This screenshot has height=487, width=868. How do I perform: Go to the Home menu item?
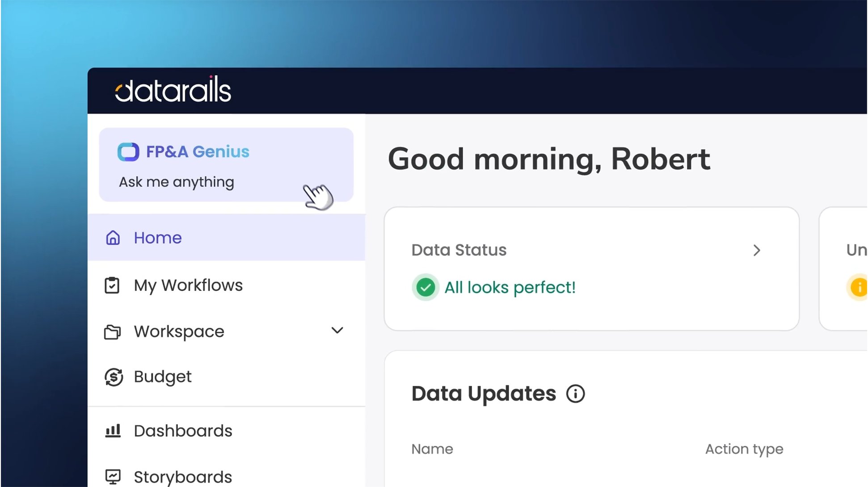(226, 237)
